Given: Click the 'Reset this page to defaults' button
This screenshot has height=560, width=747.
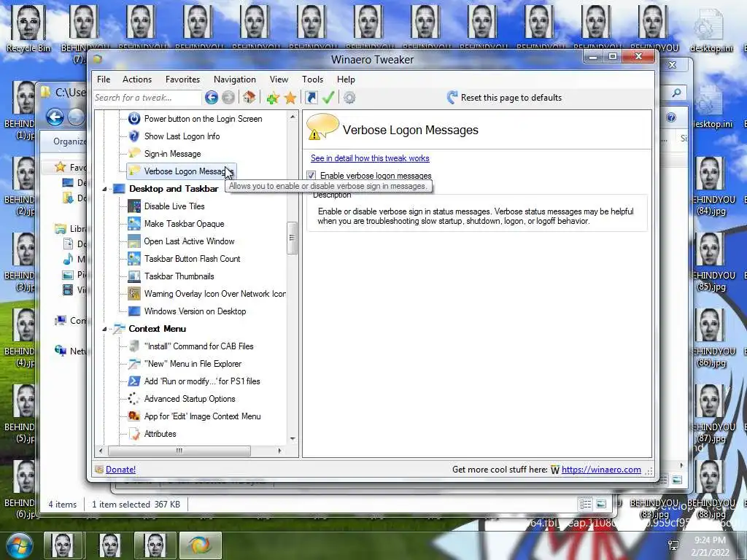Looking at the screenshot, I should pos(505,98).
